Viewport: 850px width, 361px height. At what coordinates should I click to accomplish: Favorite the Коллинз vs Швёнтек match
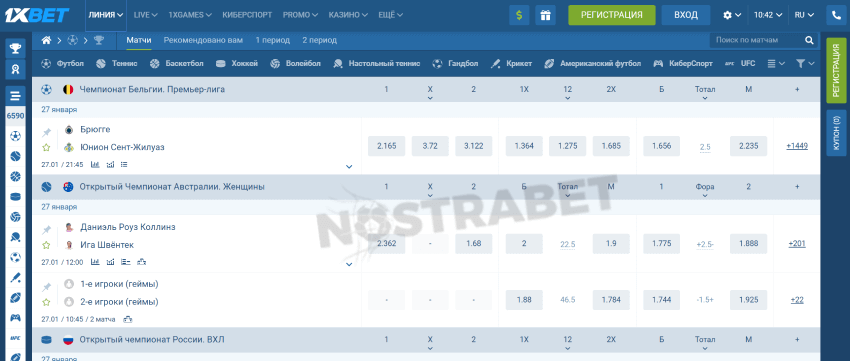pyautogui.click(x=47, y=245)
